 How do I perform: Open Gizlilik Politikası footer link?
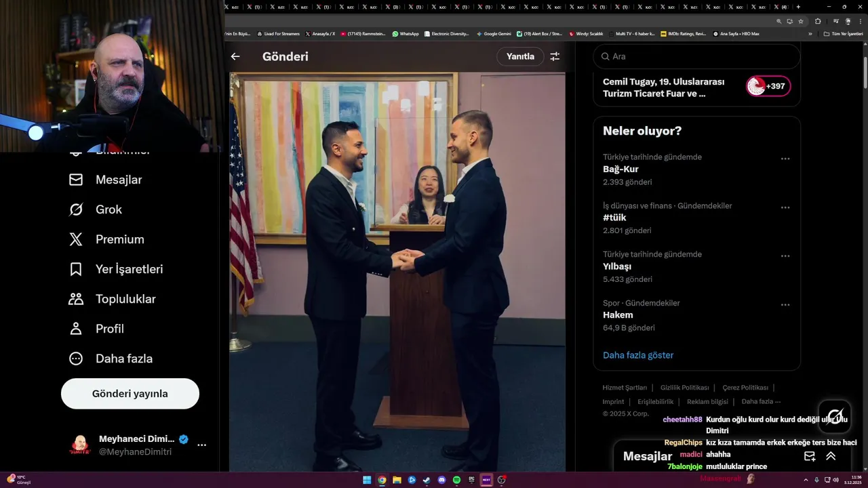coord(684,388)
